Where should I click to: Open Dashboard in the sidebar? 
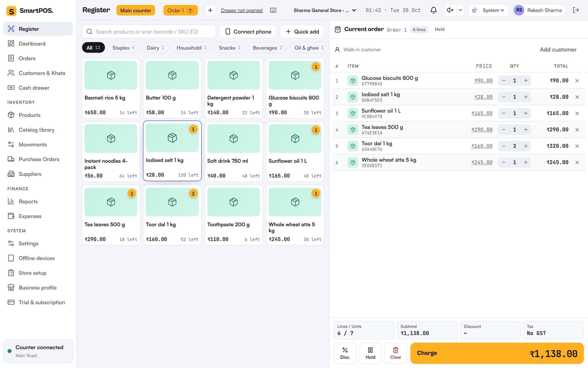(38, 44)
